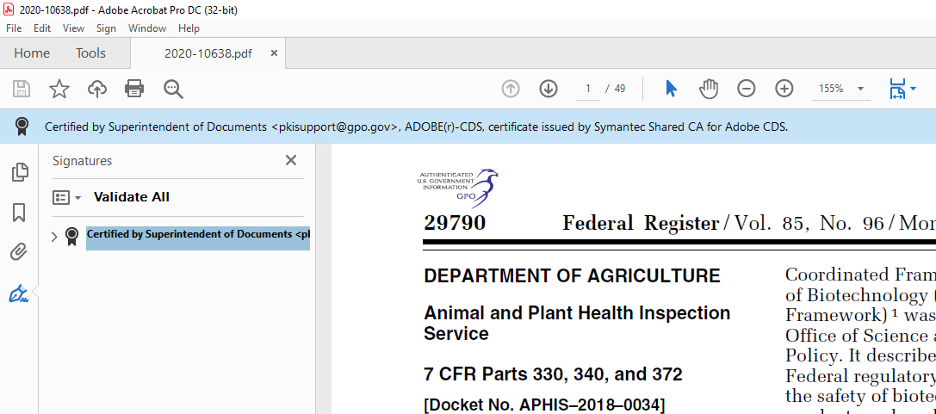Open Signatures panel options dropdown
Image resolution: width=936 pixels, height=414 pixels.
(x=66, y=198)
